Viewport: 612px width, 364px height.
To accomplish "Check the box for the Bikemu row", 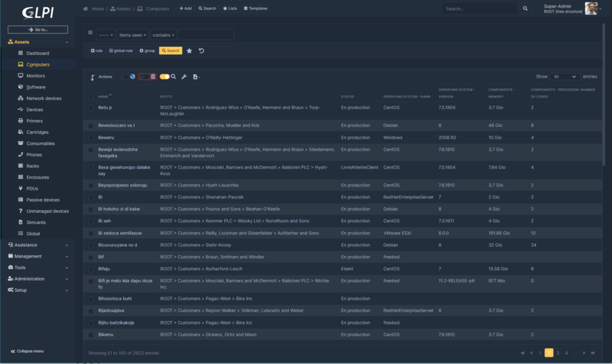I will (x=91, y=335).
